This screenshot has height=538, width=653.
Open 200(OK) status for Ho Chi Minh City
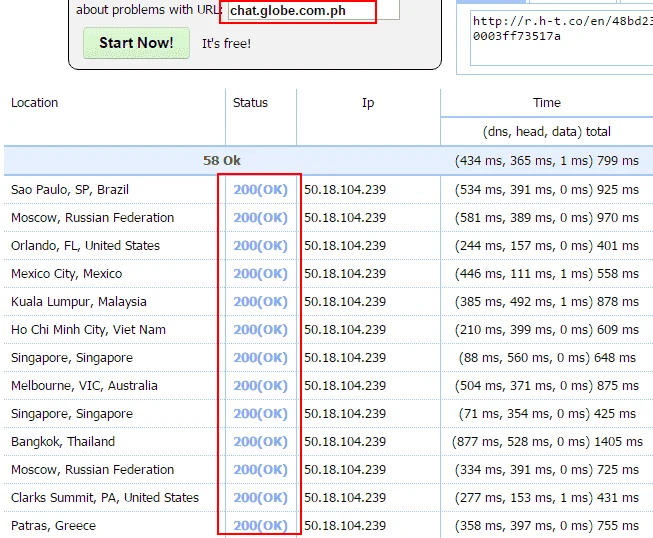tap(261, 329)
